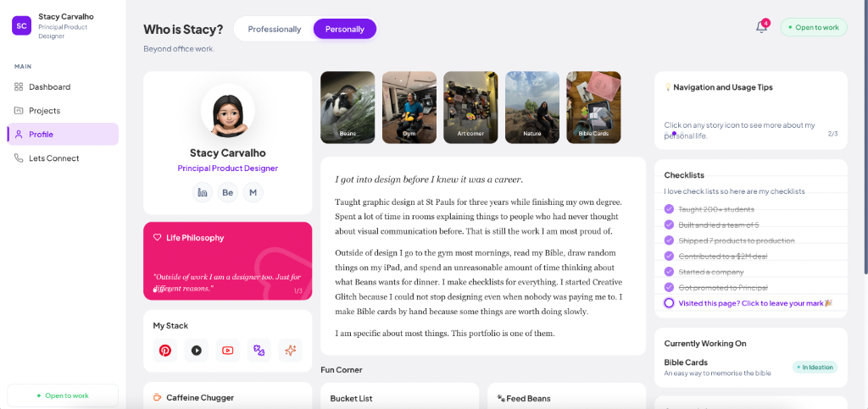The height and width of the screenshot is (409, 868).
Task: Click the 'Open to work' badge at top right
Action: tap(814, 27)
